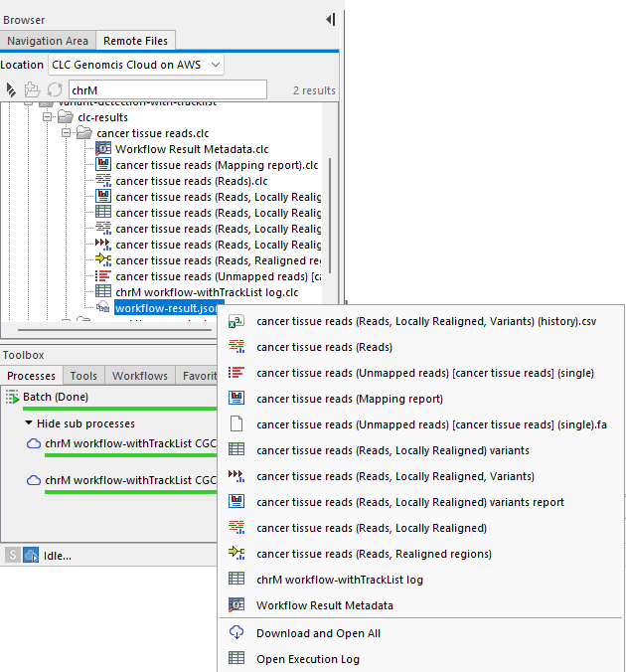Viewport: 626px width, 672px height.
Task: Open the Processes tab in Toolbox
Action: pyautogui.click(x=31, y=376)
